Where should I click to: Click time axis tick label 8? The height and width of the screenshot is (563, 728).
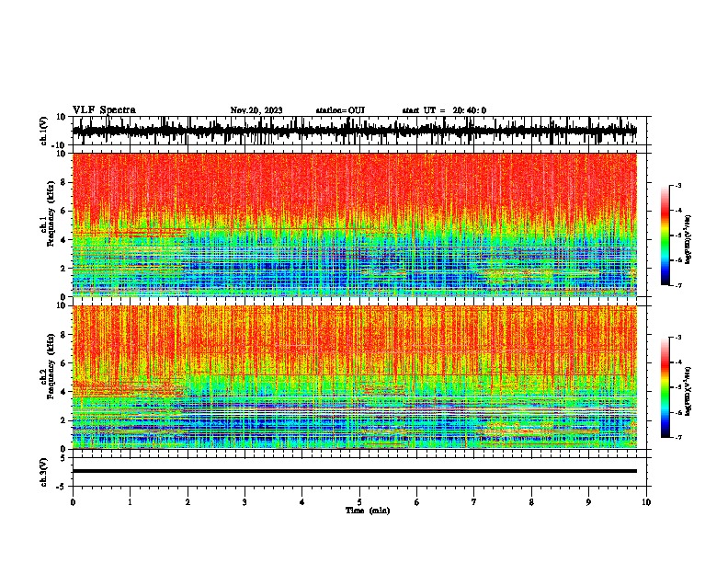point(531,502)
